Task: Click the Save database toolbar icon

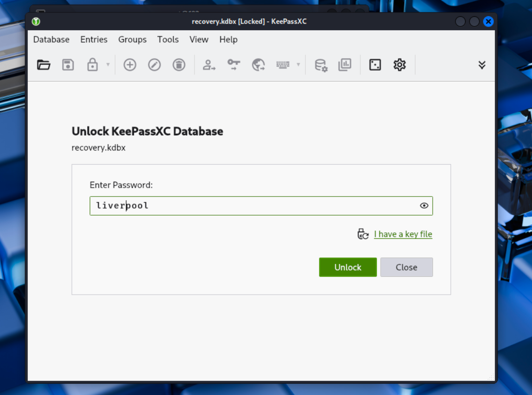Action: (x=68, y=65)
